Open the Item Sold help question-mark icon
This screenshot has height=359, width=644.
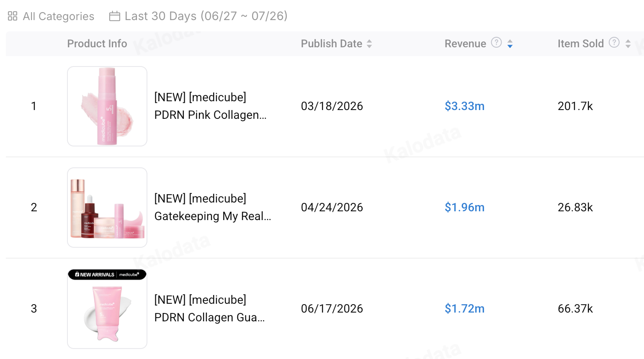pyautogui.click(x=614, y=42)
